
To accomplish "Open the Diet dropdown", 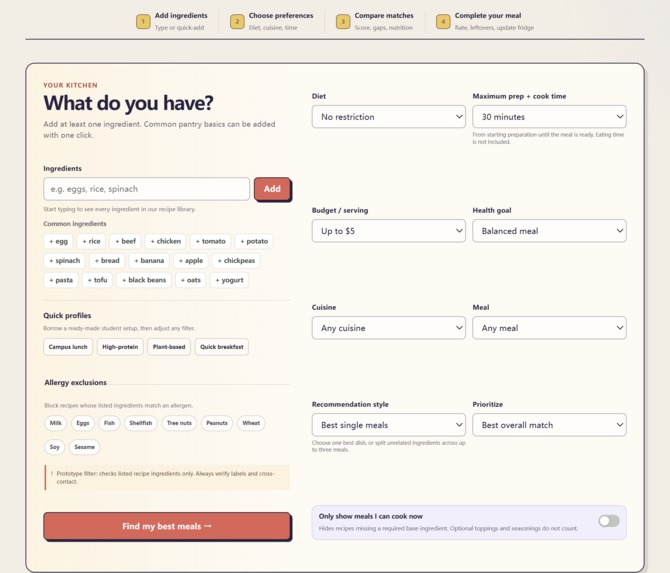I will (388, 117).
